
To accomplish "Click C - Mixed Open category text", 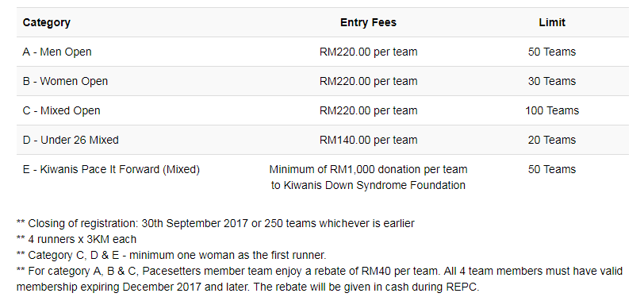I will [62, 110].
